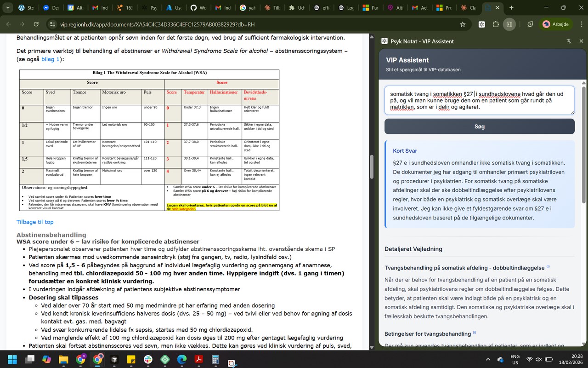Open Sticky Notes from the taskbar

tap(131, 359)
